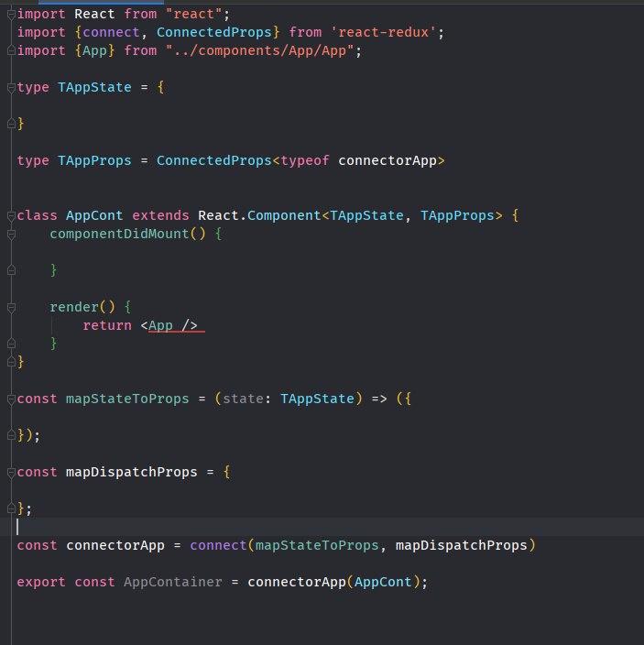Click 'TAppState' in its type declaration line

[94, 87]
